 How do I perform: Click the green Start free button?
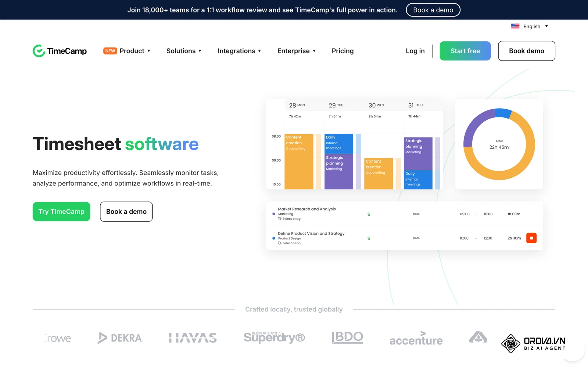click(x=465, y=51)
